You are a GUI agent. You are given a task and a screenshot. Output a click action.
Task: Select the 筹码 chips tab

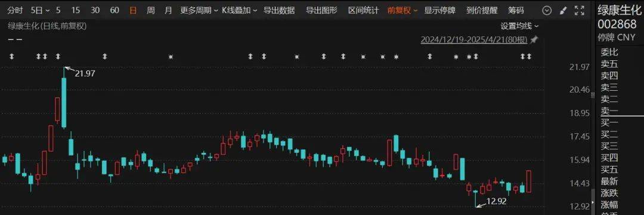516,10
